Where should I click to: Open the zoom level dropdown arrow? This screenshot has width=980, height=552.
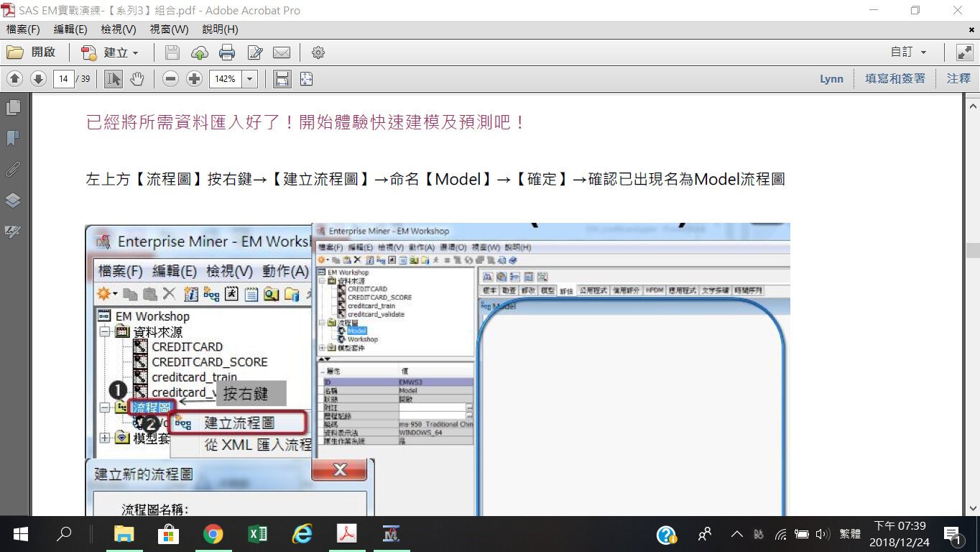click(250, 79)
